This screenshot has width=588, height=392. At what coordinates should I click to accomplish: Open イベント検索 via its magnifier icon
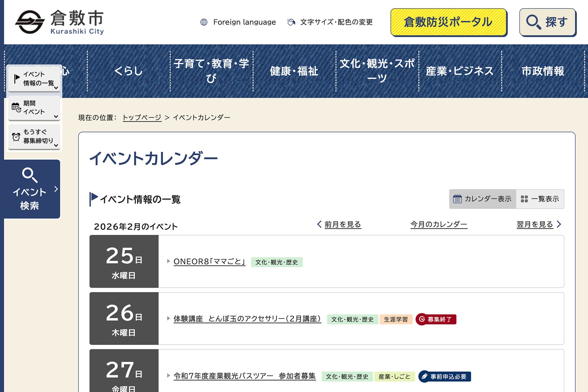point(29,175)
